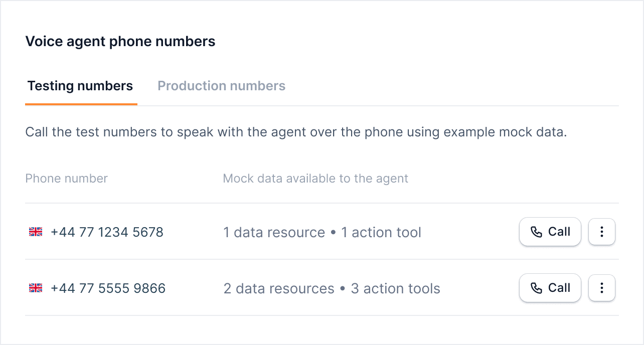Click the text reading 1 data resource
The width and height of the screenshot is (644, 345).
click(273, 232)
